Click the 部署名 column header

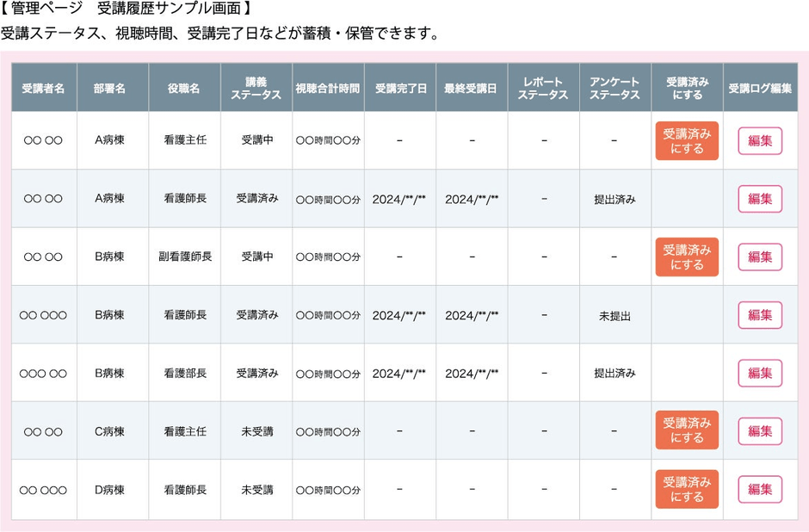pyautogui.click(x=109, y=89)
